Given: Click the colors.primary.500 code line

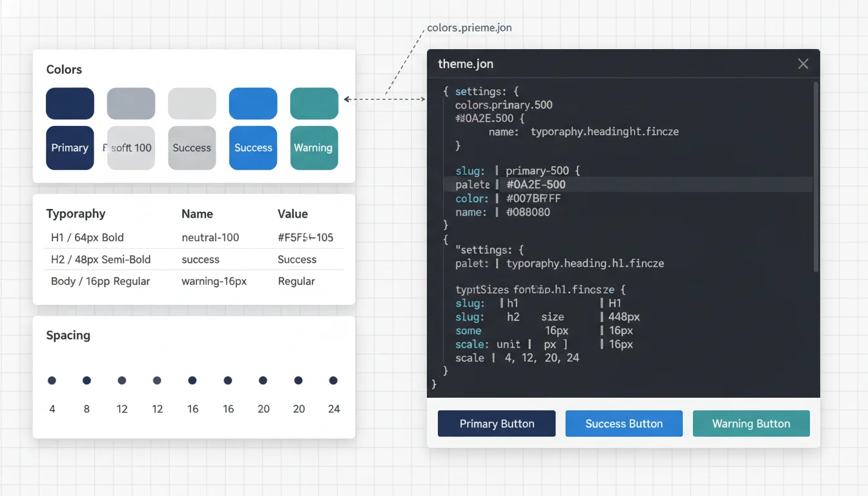Looking at the screenshot, I should (504, 105).
